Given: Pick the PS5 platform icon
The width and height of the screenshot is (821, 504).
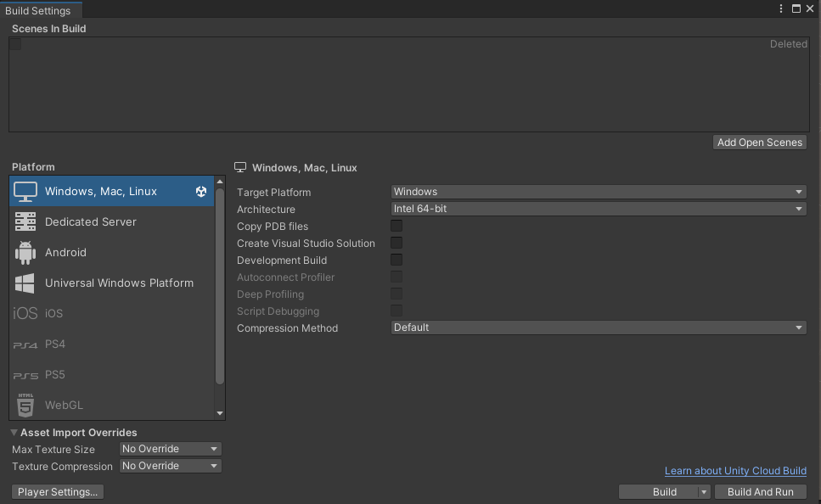Looking at the screenshot, I should 25,375.
